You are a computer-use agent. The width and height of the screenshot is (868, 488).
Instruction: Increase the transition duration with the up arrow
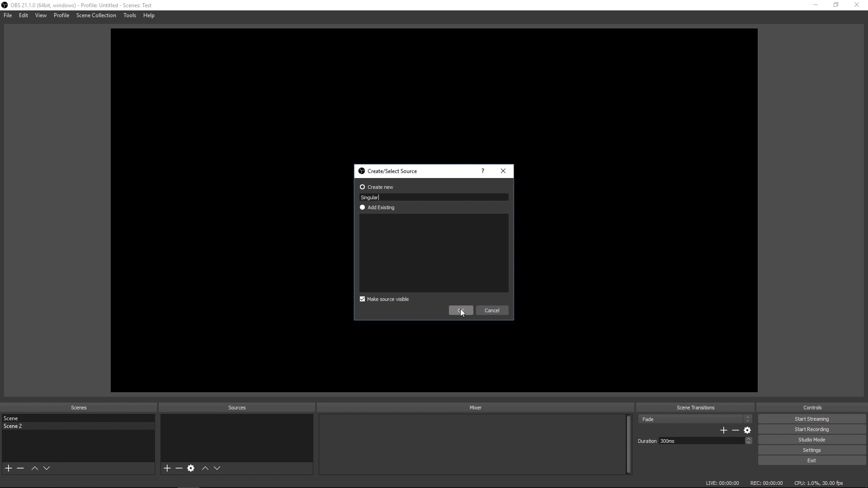[x=749, y=439]
